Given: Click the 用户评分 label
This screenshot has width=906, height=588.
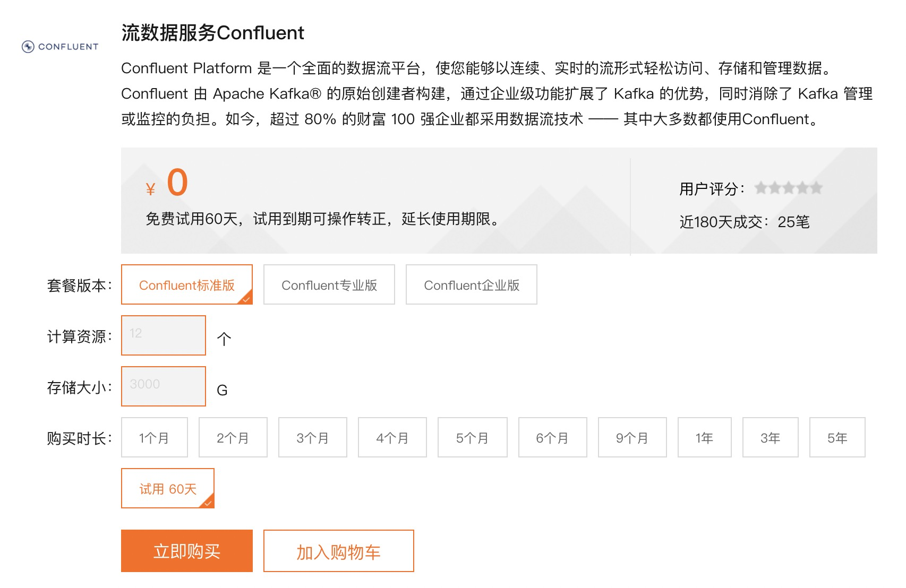Looking at the screenshot, I should 712,189.
